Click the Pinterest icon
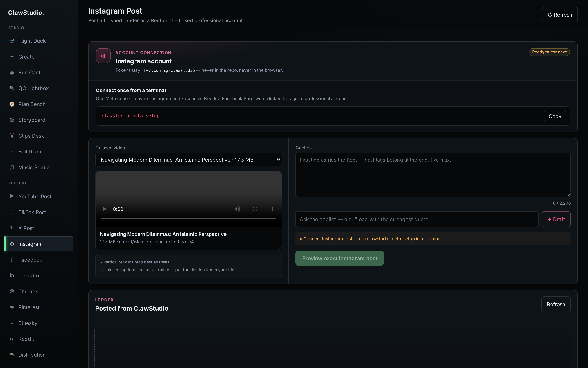588x368 pixels. (x=12, y=307)
